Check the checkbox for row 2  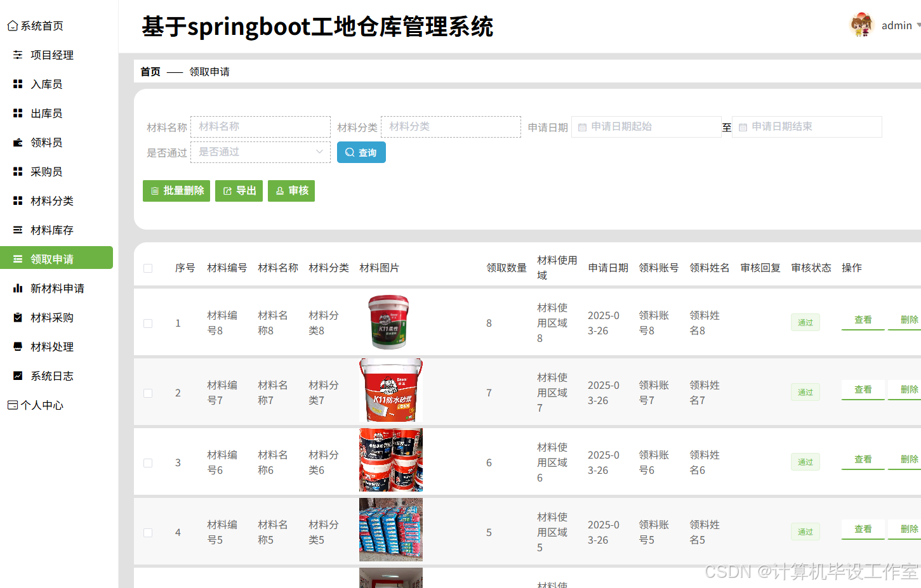(148, 393)
